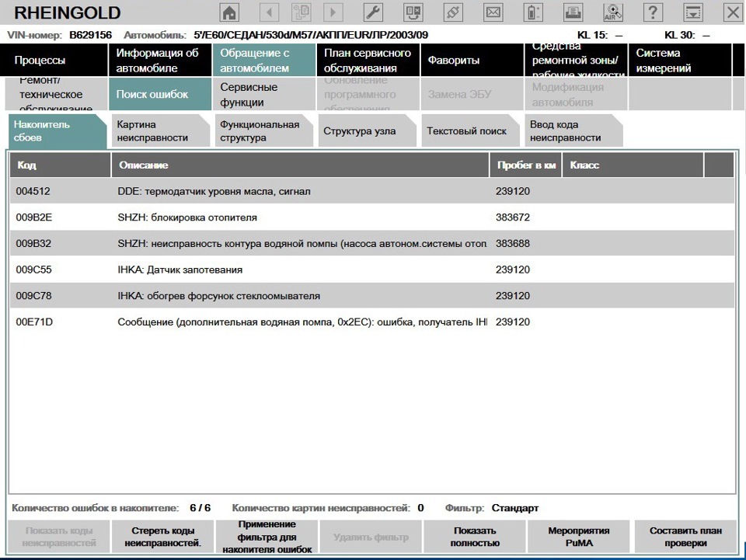The width and height of the screenshot is (746, 560).
Task: Open Система измерений menu
Action: pyautogui.click(x=680, y=60)
